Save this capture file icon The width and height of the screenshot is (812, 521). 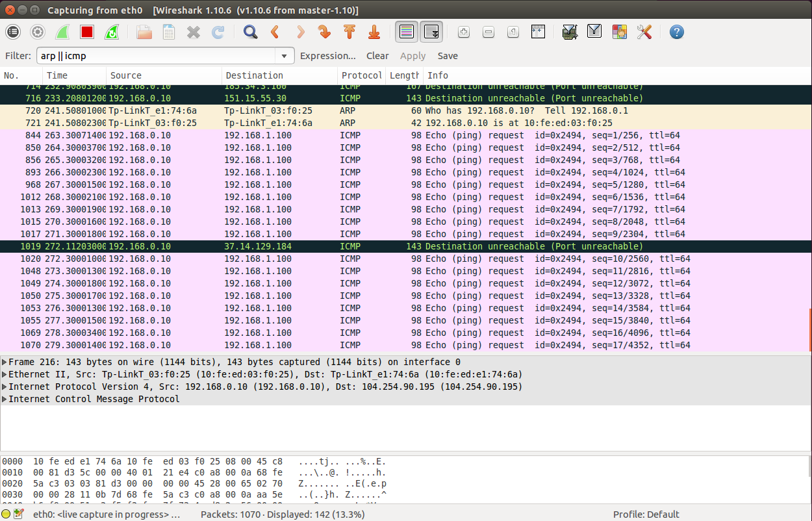point(169,32)
